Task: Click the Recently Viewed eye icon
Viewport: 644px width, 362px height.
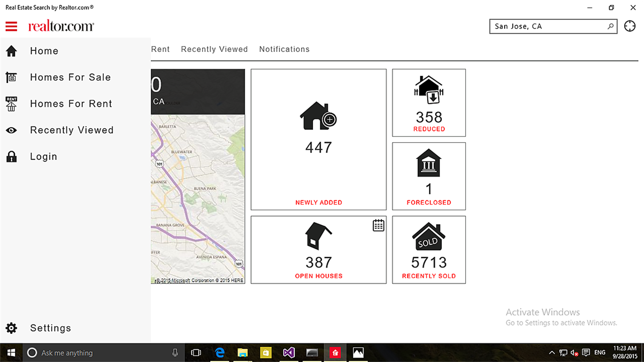Action: tap(11, 130)
